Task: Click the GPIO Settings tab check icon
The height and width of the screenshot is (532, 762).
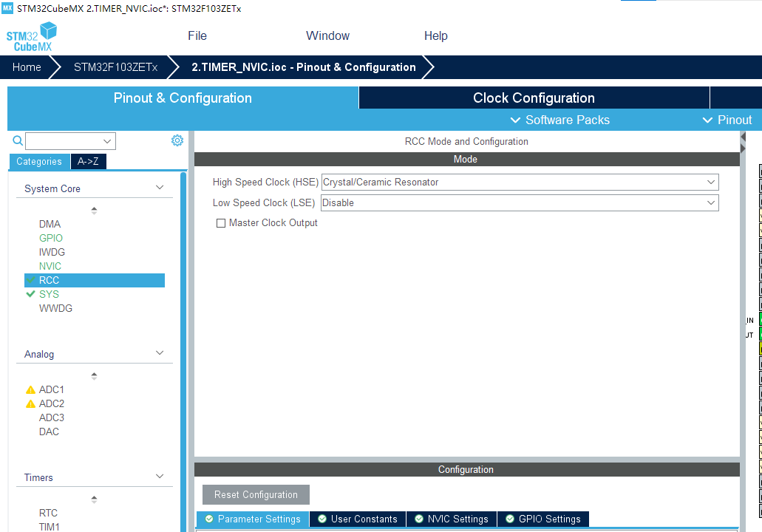Action: point(510,519)
